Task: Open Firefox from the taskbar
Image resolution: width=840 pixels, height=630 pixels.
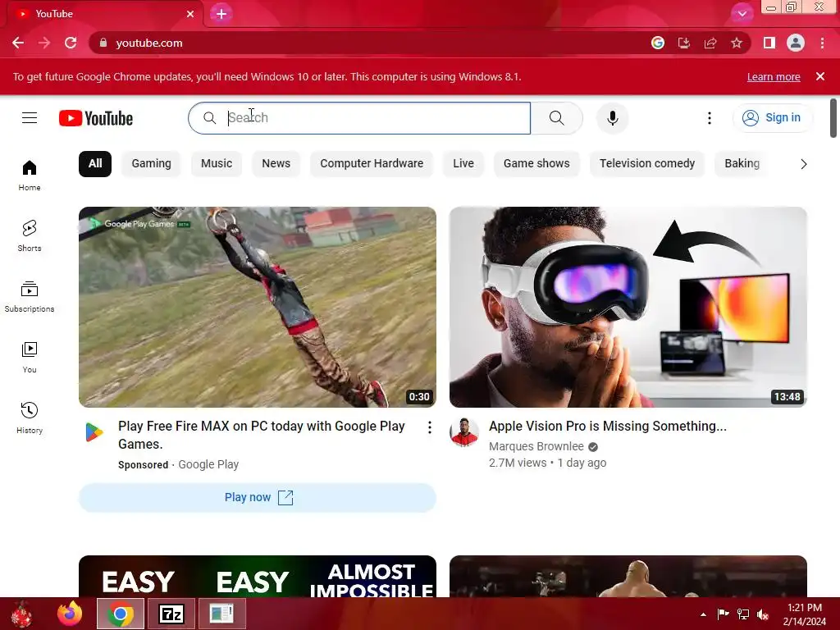Action: click(70, 614)
